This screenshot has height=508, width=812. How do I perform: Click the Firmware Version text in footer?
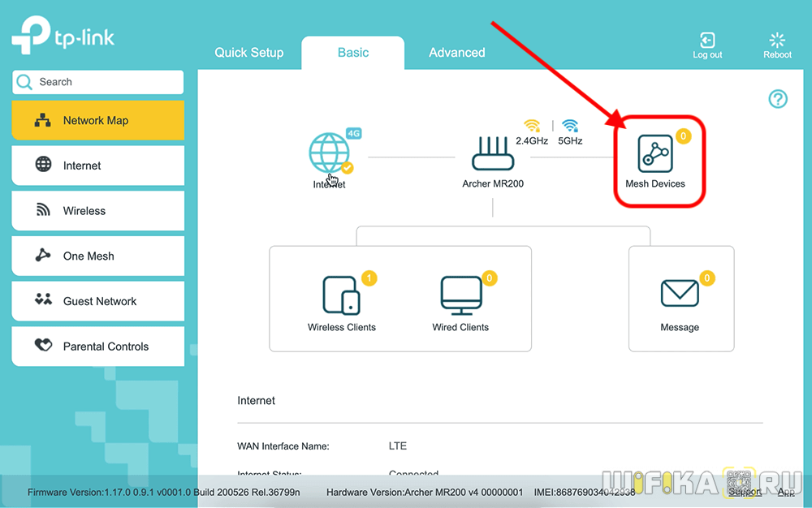coord(164,492)
